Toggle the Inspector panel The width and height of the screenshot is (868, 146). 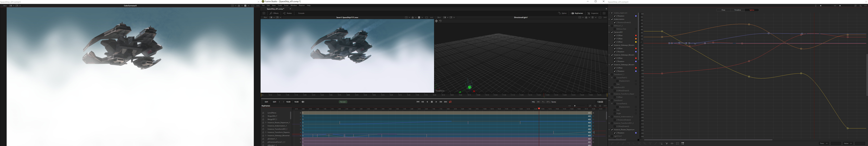click(593, 13)
